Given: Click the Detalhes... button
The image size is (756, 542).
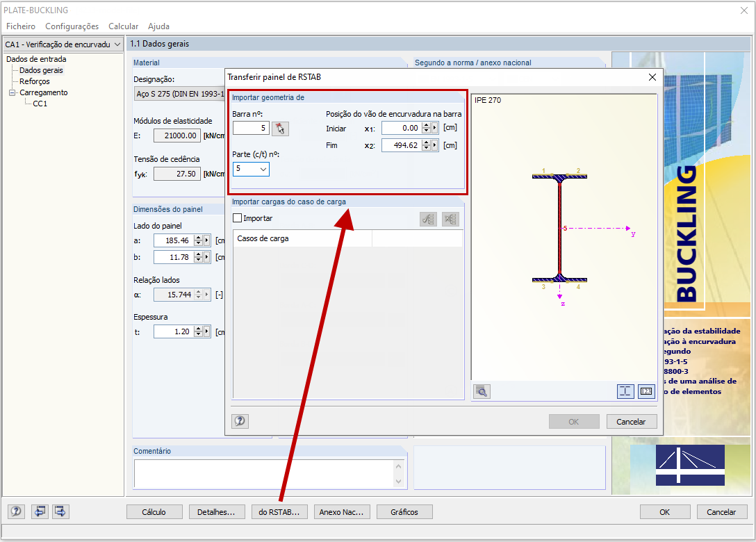Looking at the screenshot, I should [217, 511].
